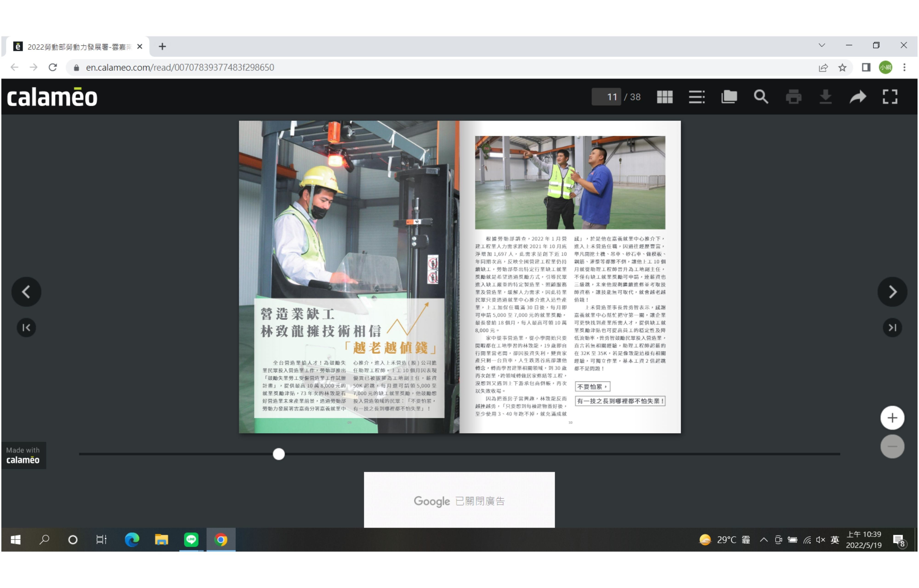
Task: Go to the next page
Action: pos(892,292)
